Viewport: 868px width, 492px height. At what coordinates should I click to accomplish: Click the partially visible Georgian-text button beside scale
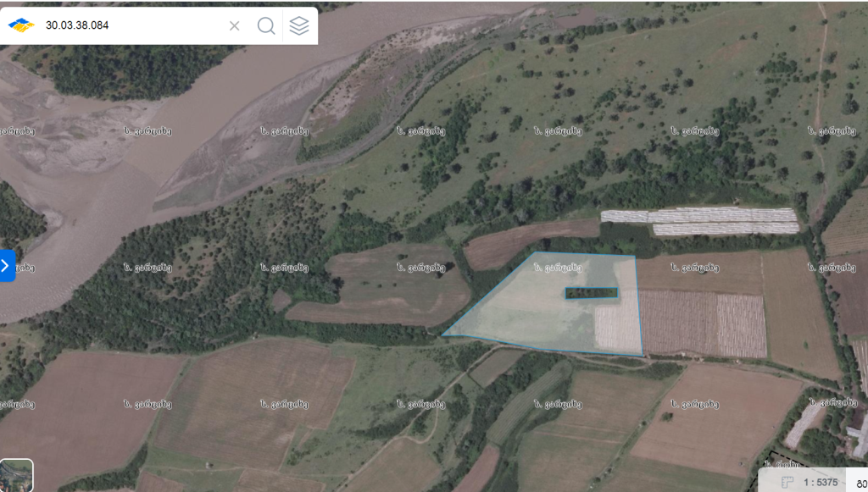pyautogui.click(x=860, y=483)
